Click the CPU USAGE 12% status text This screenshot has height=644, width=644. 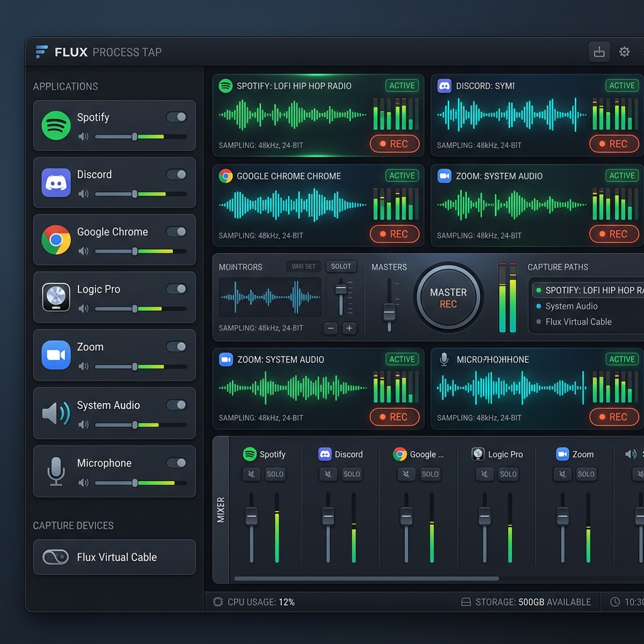click(x=261, y=602)
